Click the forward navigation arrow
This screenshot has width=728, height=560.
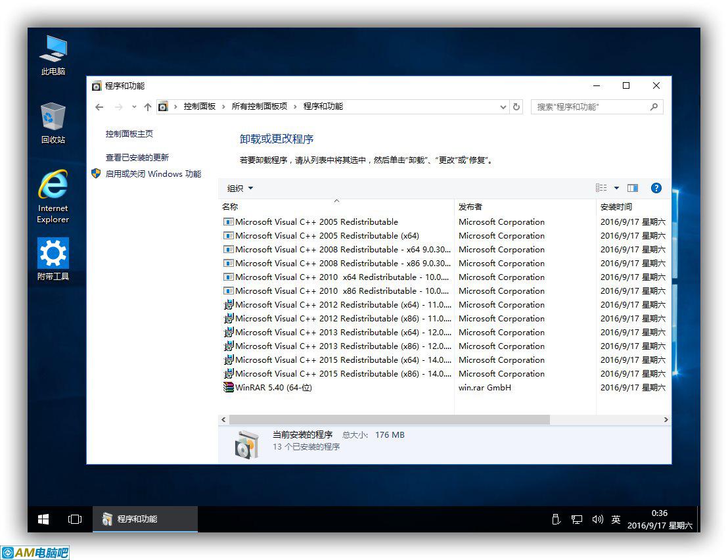118,106
